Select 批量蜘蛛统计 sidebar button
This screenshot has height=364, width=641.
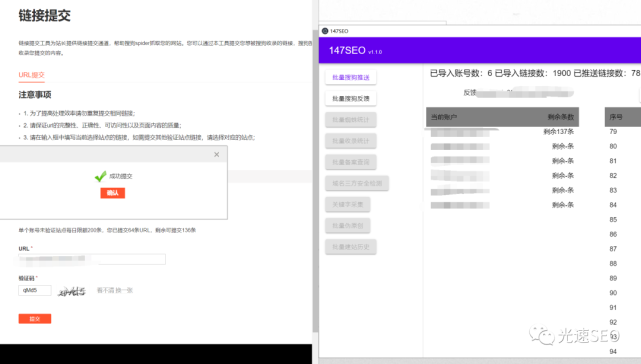pos(351,120)
